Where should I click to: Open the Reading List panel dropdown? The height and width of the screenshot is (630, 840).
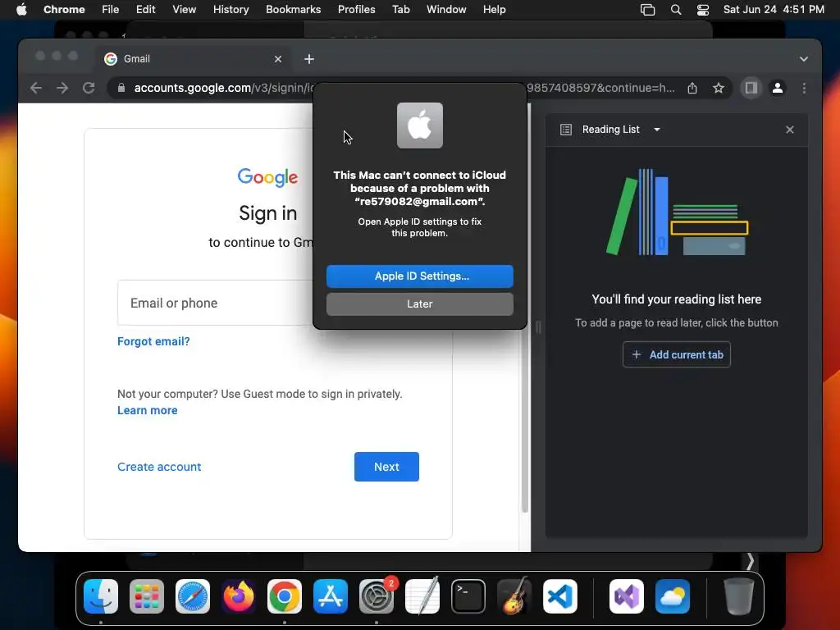[657, 130]
